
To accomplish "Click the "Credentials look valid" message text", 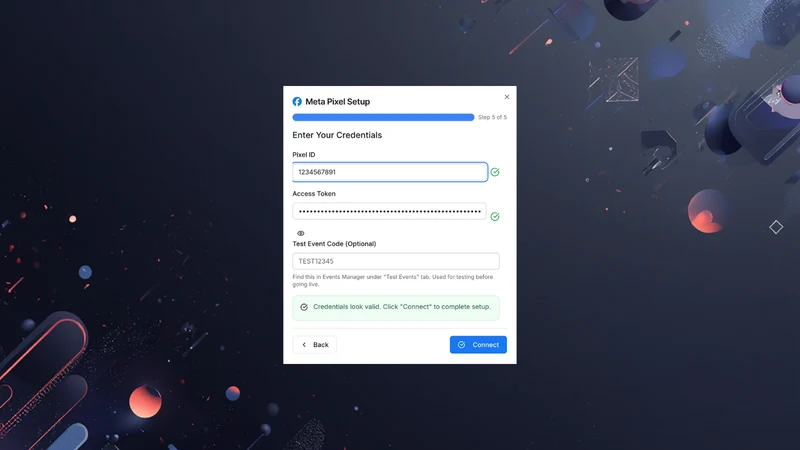I will coord(402,307).
